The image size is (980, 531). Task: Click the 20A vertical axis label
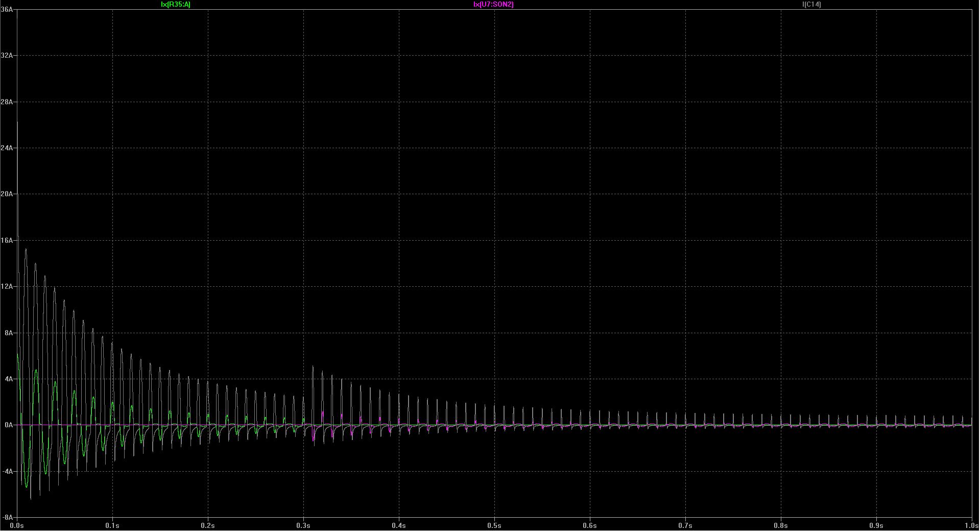click(7, 194)
